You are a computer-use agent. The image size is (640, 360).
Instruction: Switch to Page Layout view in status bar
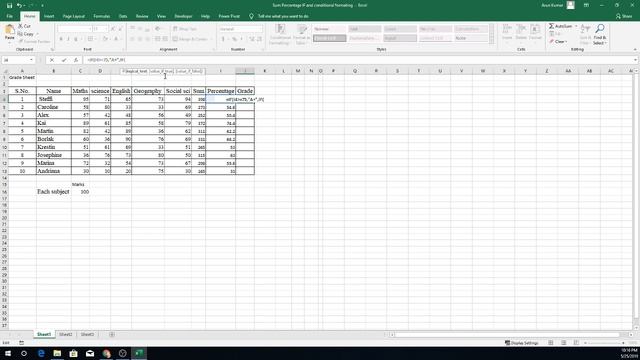[564, 343]
